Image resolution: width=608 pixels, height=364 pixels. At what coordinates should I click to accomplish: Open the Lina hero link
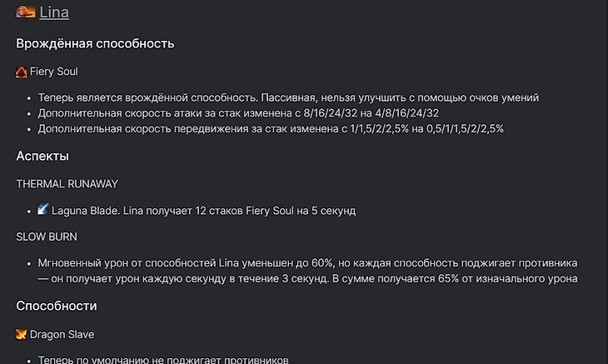click(54, 12)
